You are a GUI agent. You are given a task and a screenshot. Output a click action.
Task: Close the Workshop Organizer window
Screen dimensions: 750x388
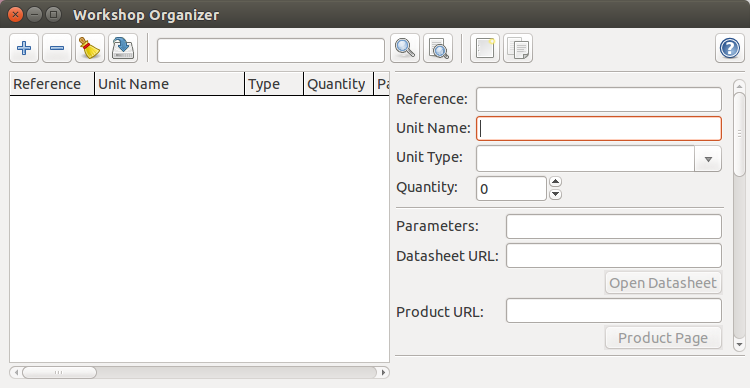click(x=15, y=14)
